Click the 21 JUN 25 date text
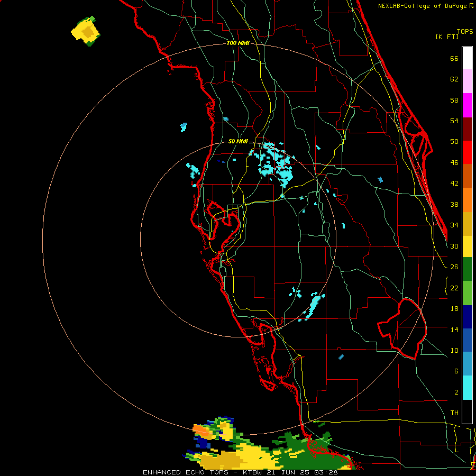476x476 pixels. click(x=289, y=472)
